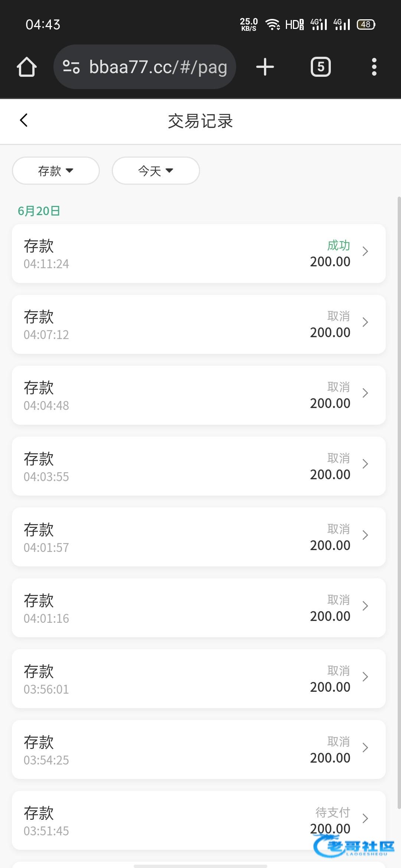Tap the Wi-Fi status icon

pos(273,24)
